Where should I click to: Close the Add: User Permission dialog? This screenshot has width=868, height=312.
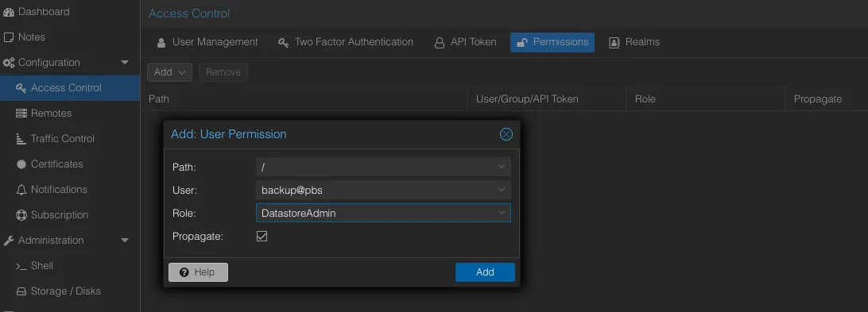pos(506,134)
